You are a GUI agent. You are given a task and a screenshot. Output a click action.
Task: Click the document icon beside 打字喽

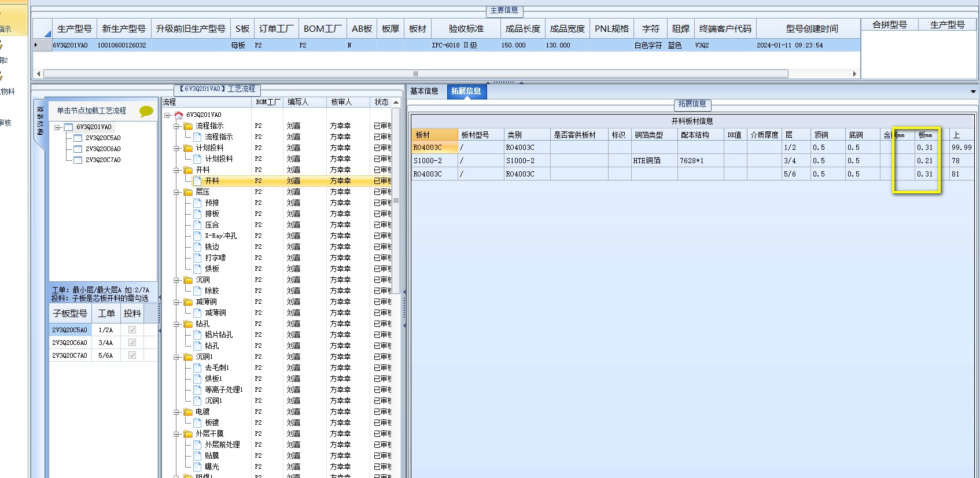click(197, 258)
